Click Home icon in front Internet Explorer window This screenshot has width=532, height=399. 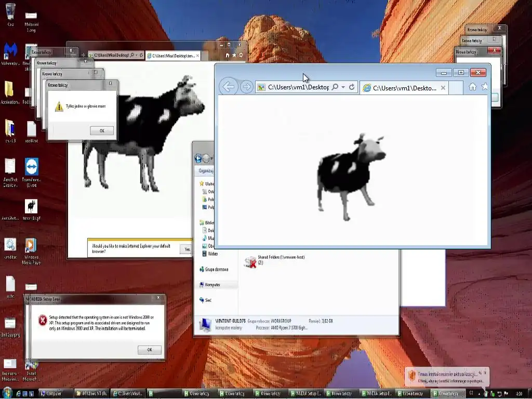(473, 87)
